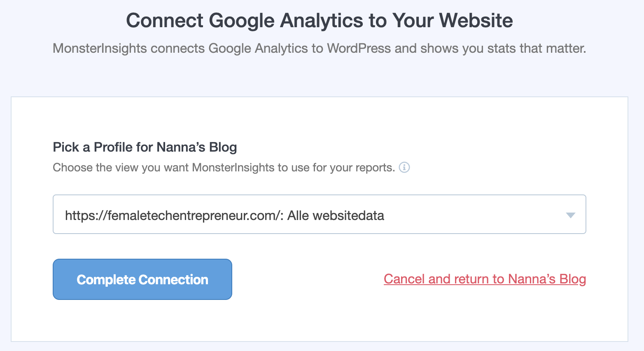644x351 pixels.
Task: Click the Pick a Profile label
Action: (x=145, y=147)
